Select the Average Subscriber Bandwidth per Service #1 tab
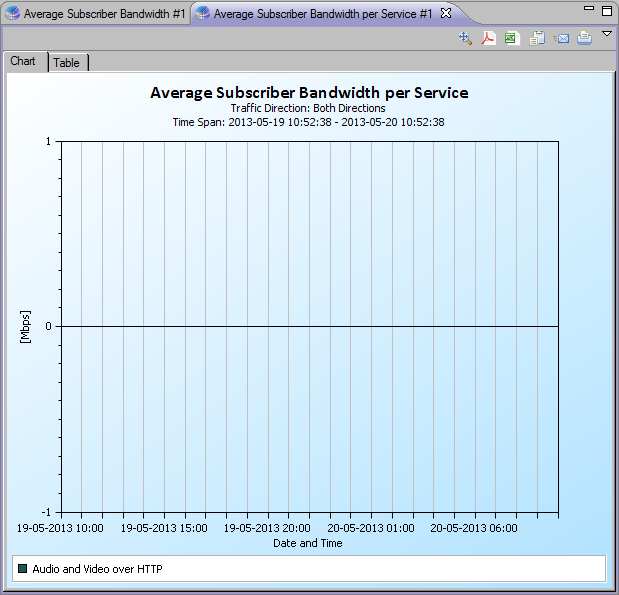Image resolution: width=619 pixels, height=595 pixels. pos(316,14)
